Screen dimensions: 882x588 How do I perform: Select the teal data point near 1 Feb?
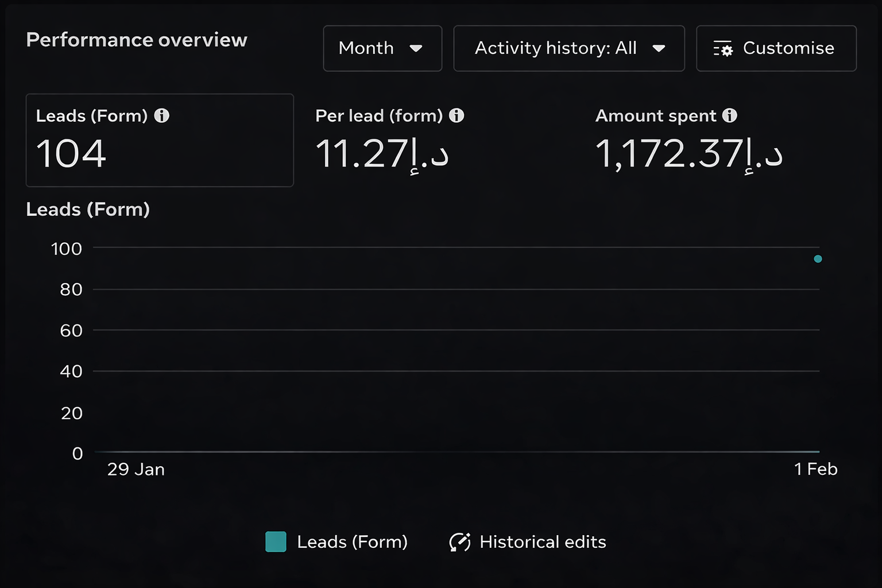tap(818, 259)
